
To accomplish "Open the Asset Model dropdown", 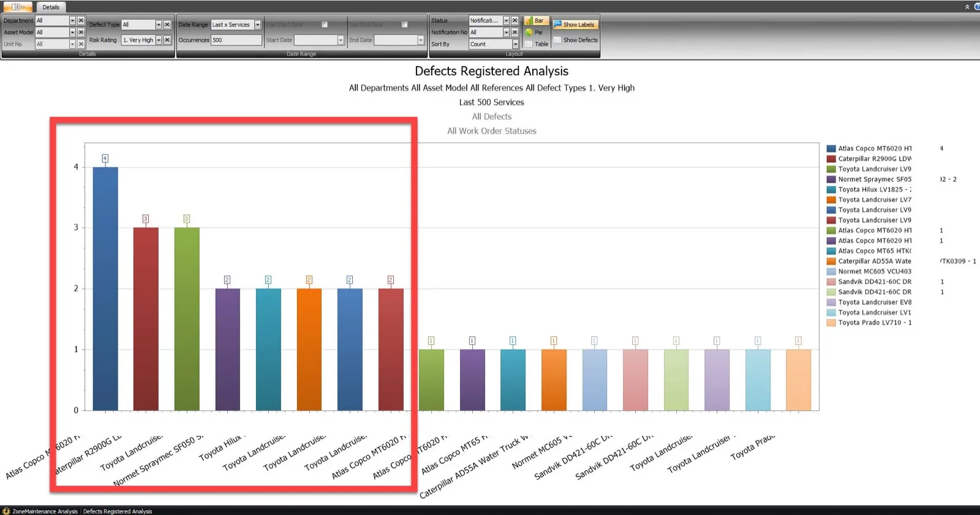I will [72, 32].
